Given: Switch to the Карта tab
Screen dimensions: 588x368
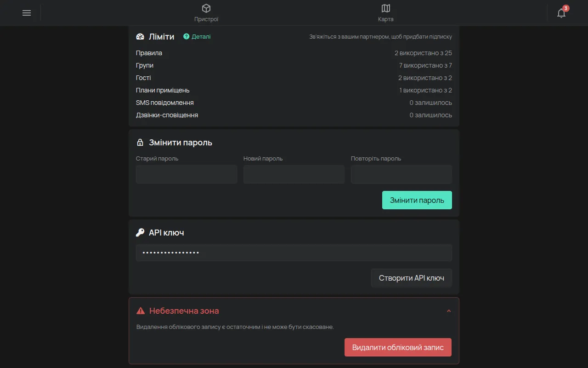Looking at the screenshot, I should click(386, 13).
